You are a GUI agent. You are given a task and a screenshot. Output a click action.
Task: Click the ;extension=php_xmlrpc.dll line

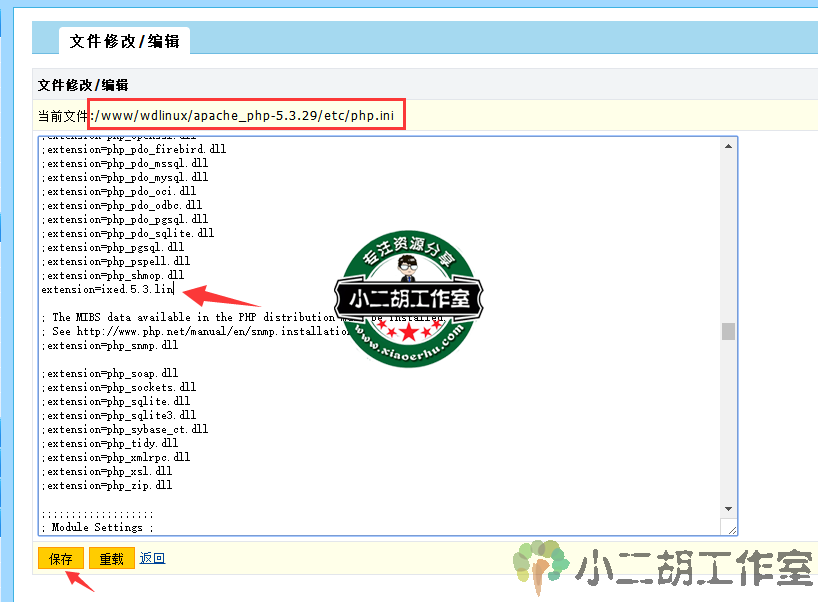[x=116, y=457]
